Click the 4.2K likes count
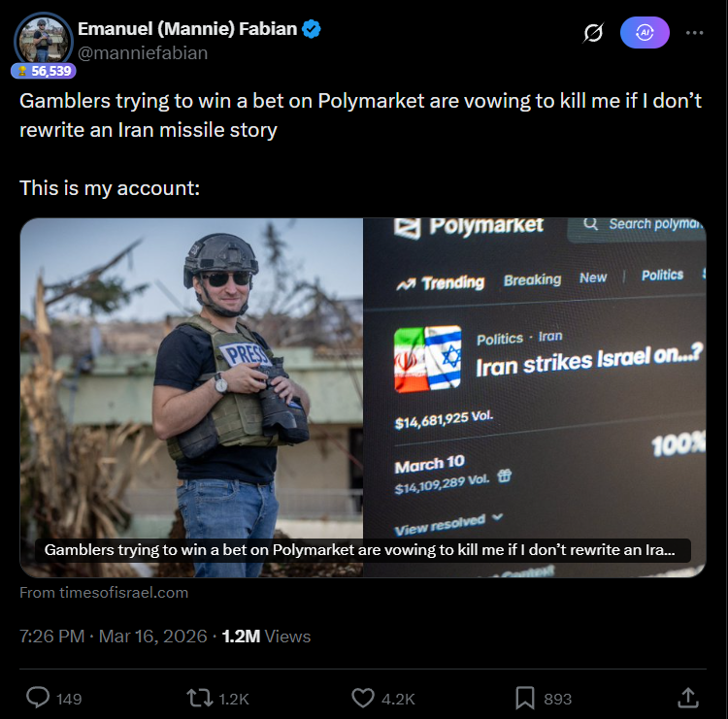Image resolution: width=728 pixels, height=719 pixels. (398, 699)
